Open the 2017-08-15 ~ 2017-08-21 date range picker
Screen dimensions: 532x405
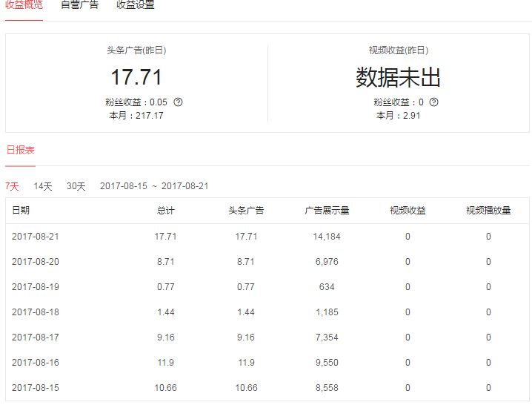(x=154, y=186)
